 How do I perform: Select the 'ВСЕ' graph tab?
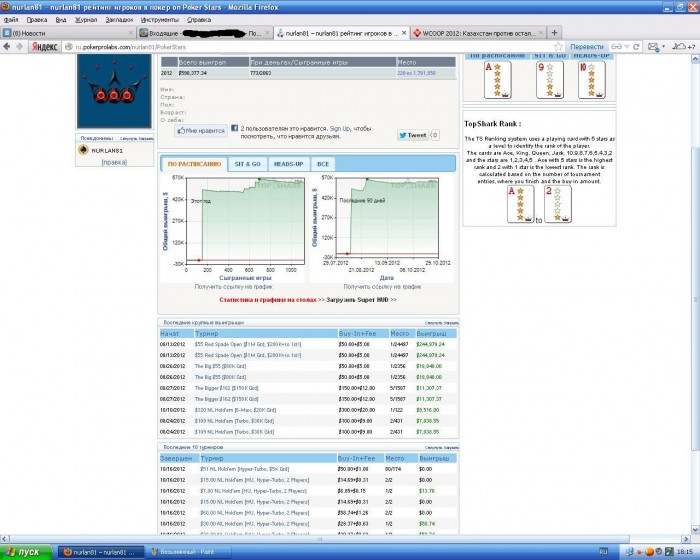[x=323, y=164]
